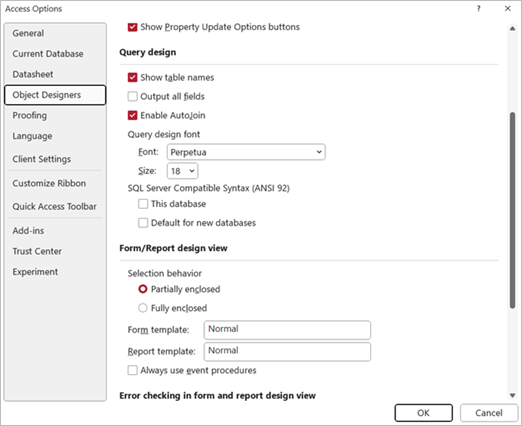The width and height of the screenshot is (522, 426).
Task: Uncheck Show table names
Action: point(132,78)
